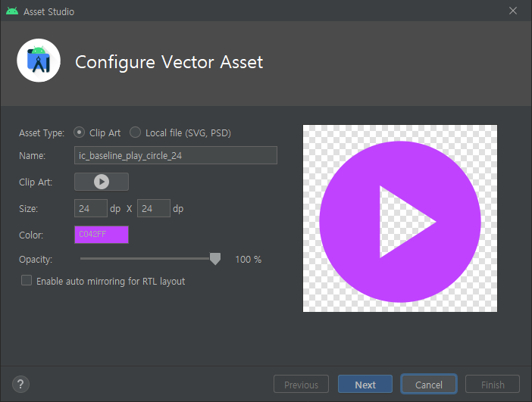Viewport: 532px width, 402px height.
Task: Click the Color label
Action: click(x=31, y=235)
